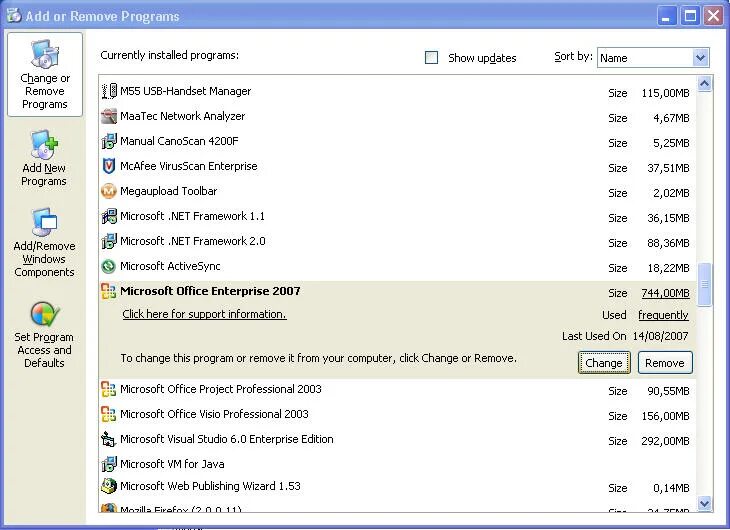Image resolution: width=730 pixels, height=530 pixels.
Task: Open Click here for support information link
Action: click(204, 314)
